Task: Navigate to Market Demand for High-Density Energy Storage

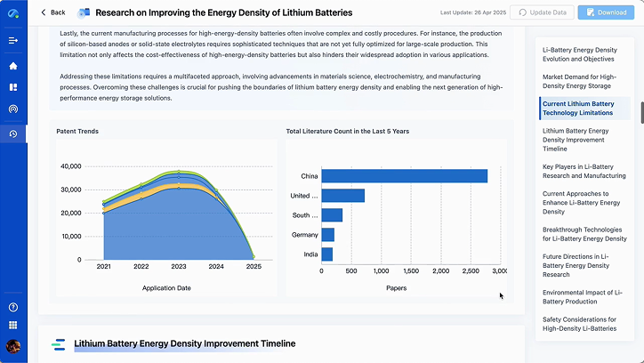Action: (579, 81)
